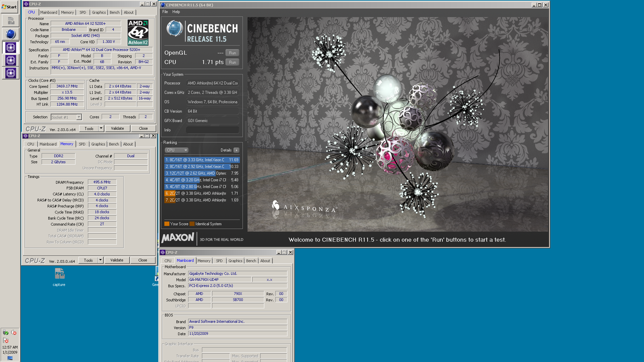Image resolution: width=644 pixels, height=362 pixels.
Task: Run the OpenGL benchmark
Action: point(232,53)
